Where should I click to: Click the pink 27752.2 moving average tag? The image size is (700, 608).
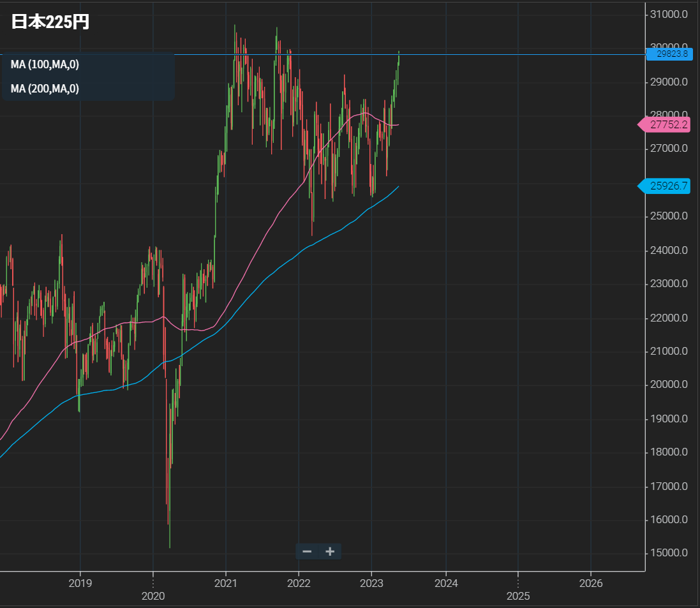coord(667,125)
